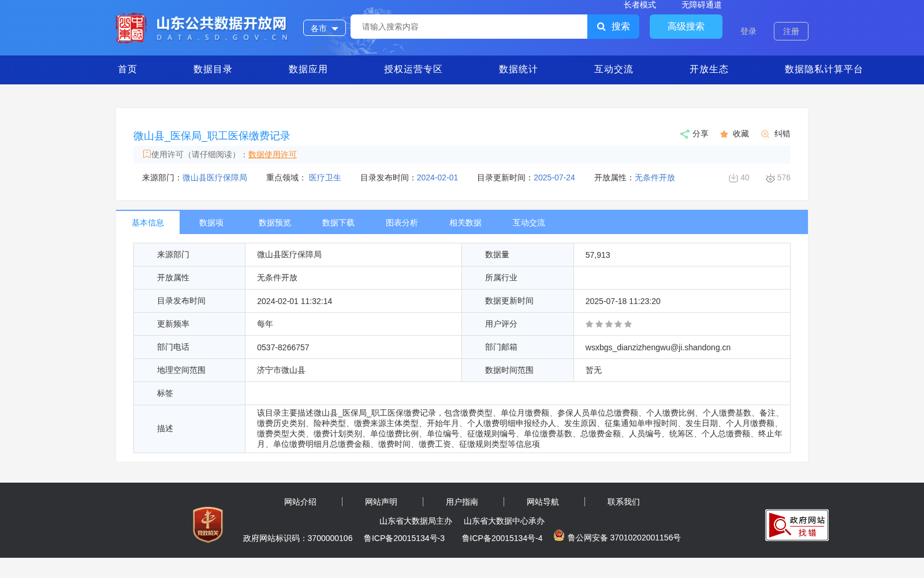
Task: Open 网站导航 footer link
Action: click(x=543, y=502)
